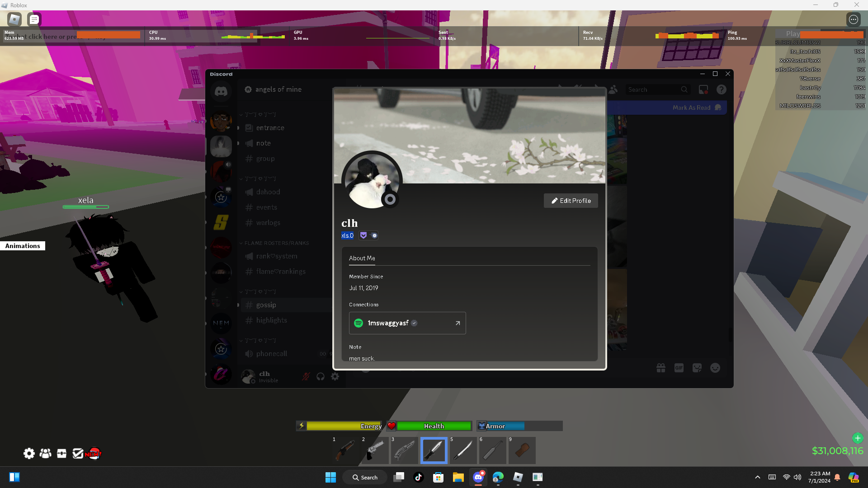Click the green add cash plus

pos(858,438)
